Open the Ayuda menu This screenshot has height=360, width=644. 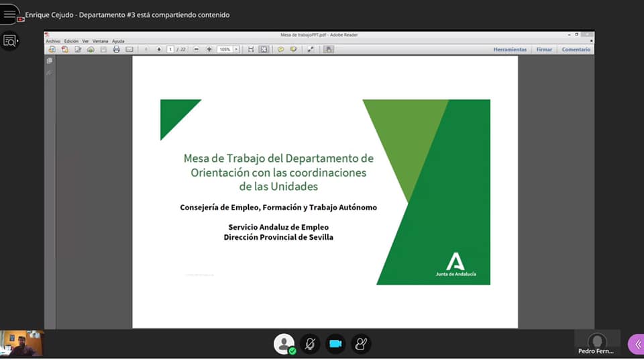[118, 41]
